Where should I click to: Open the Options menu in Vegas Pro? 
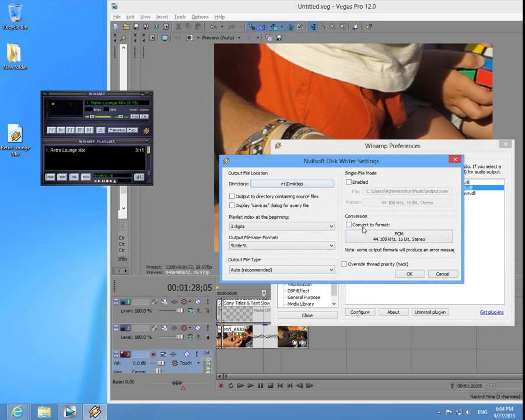pos(200,17)
